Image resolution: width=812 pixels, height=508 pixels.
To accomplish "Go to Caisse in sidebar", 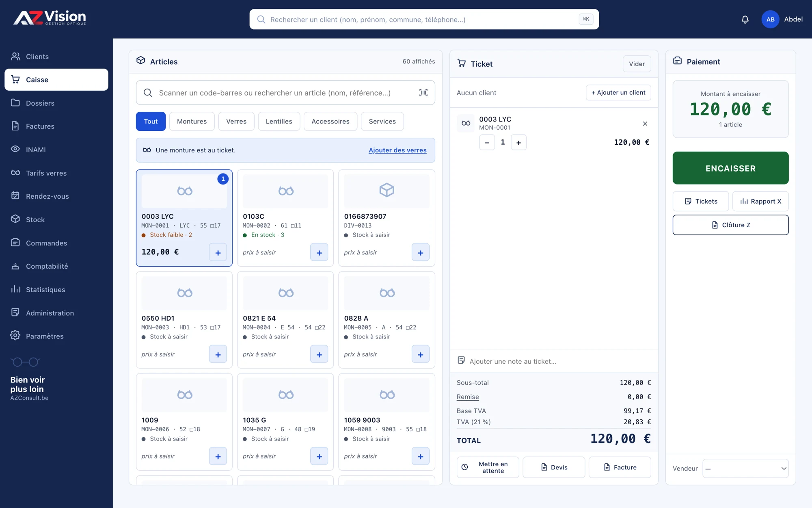I will point(56,80).
